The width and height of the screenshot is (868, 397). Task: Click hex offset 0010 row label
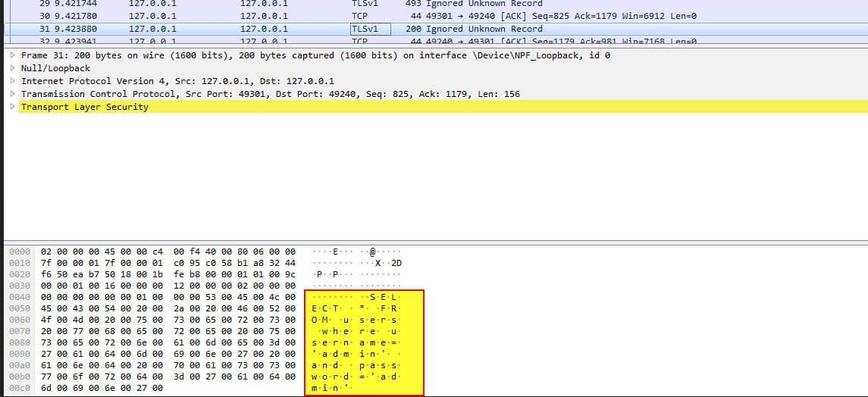tap(19, 263)
